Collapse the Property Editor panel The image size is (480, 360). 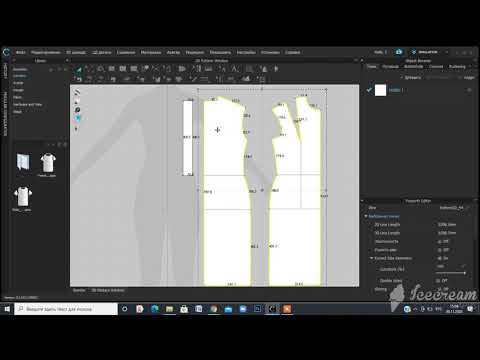[x=362, y=201]
